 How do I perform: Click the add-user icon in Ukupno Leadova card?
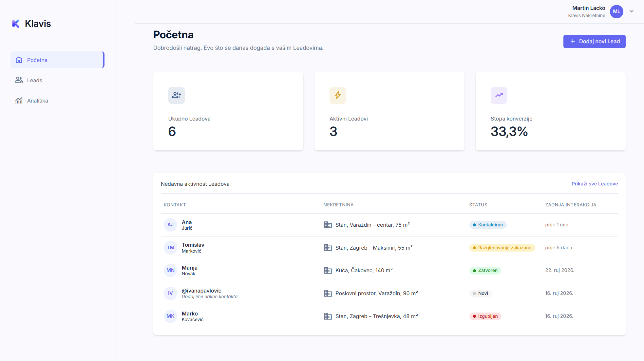177,95
